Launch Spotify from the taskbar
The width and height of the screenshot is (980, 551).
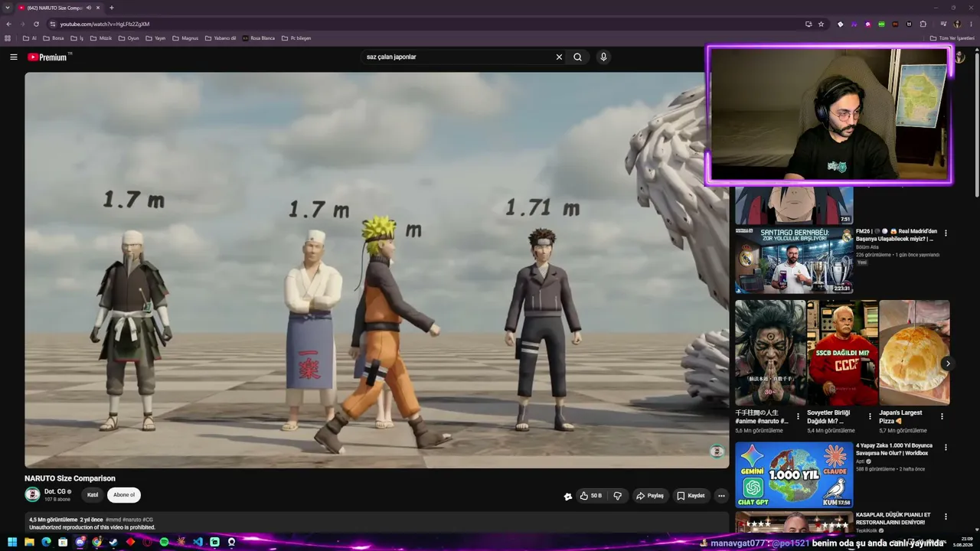tap(164, 542)
